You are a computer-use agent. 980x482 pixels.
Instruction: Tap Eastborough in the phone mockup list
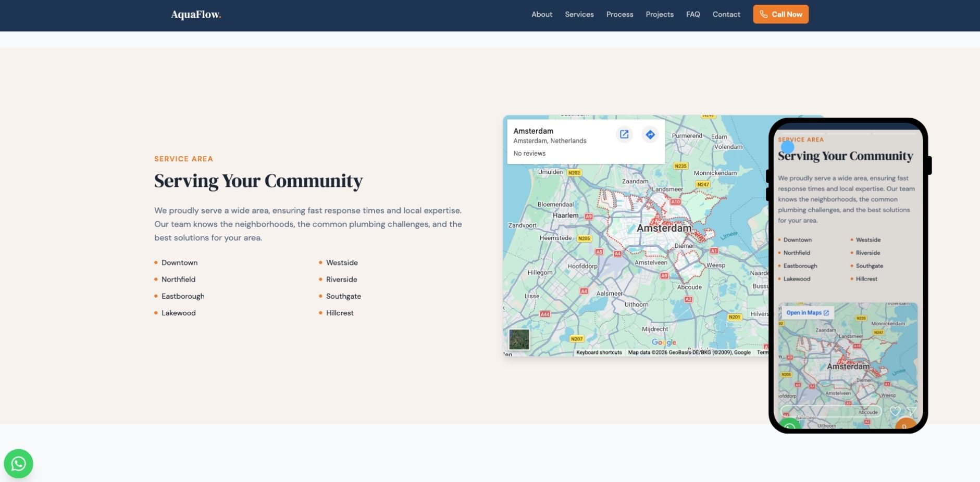800,266
